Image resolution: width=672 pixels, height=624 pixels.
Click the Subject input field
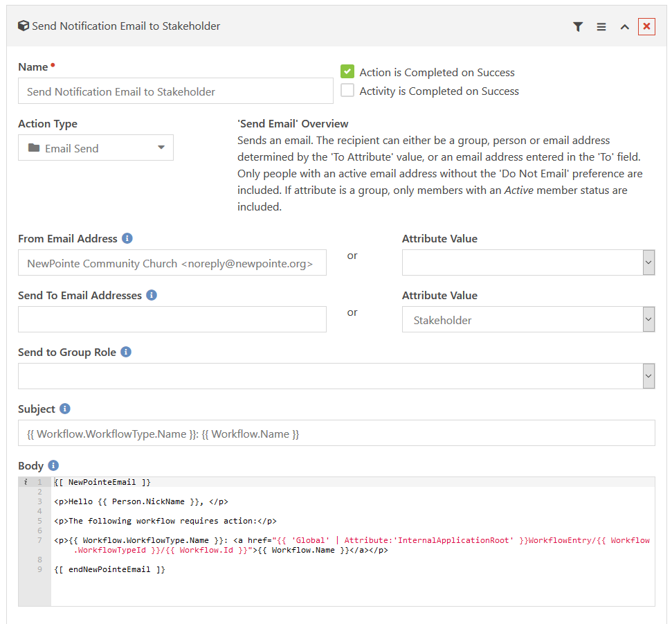tap(336, 433)
